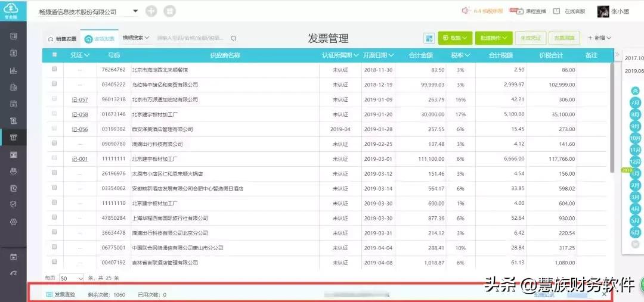Click the highlighted invoice icon in left sidebar
Image resolution: width=644 pixels, height=302 pixels.
[13, 138]
